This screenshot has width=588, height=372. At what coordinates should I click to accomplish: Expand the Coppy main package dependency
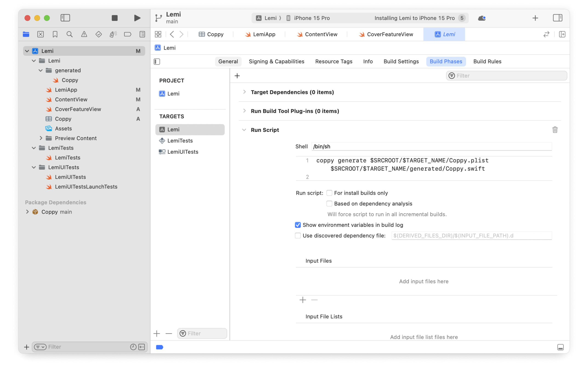[27, 212]
